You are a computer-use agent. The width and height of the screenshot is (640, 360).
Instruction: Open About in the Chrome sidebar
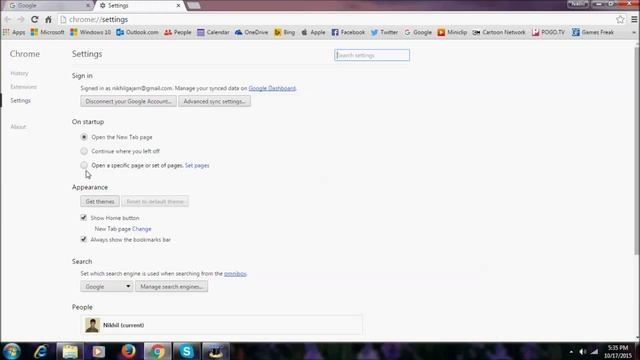[x=18, y=127]
